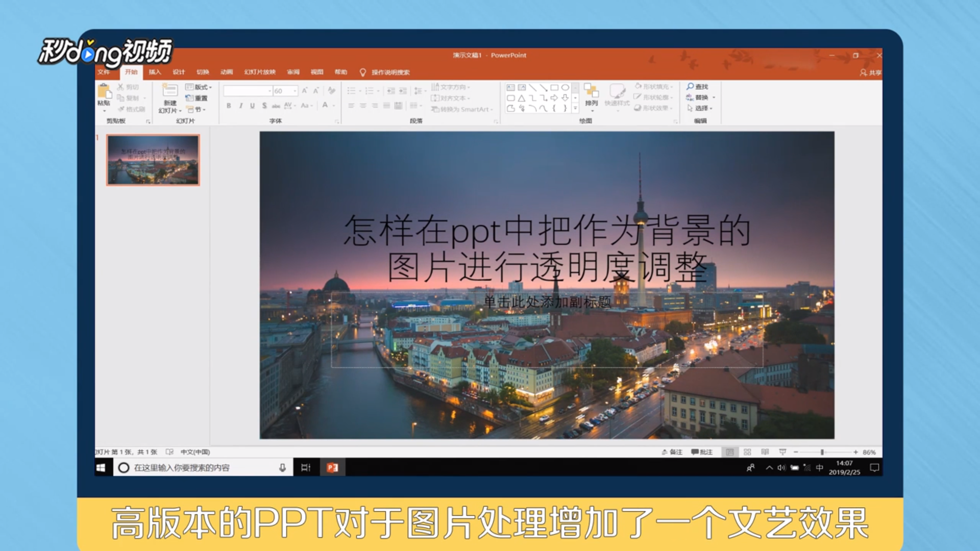980x551 pixels.
Task: Expand the shapes gallery More arrow
Action: pos(575,108)
